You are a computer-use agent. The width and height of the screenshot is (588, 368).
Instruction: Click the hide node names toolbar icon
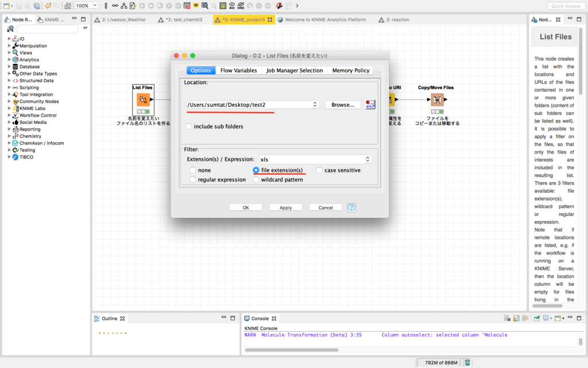(x=241, y=6)
